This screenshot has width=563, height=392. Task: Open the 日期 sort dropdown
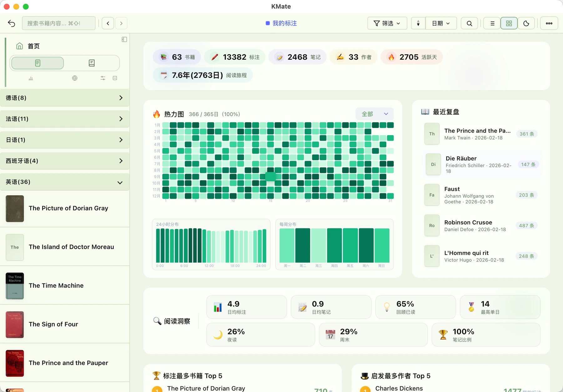(441, 23)
